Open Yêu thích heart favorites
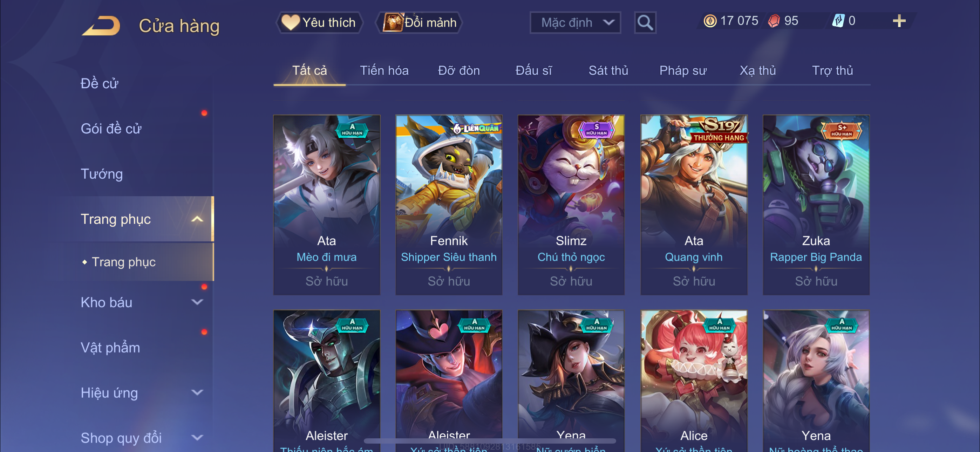This screenshot has width=980, height=452. (x=318, y=22)
